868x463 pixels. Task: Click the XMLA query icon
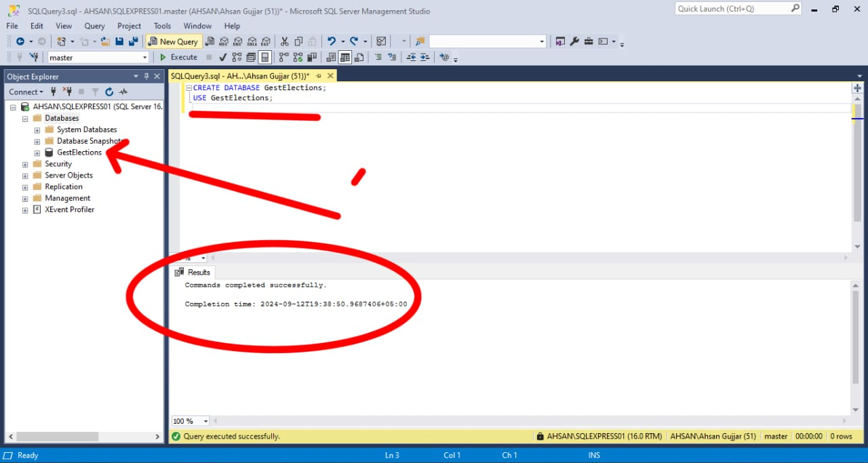coord(252,41)
